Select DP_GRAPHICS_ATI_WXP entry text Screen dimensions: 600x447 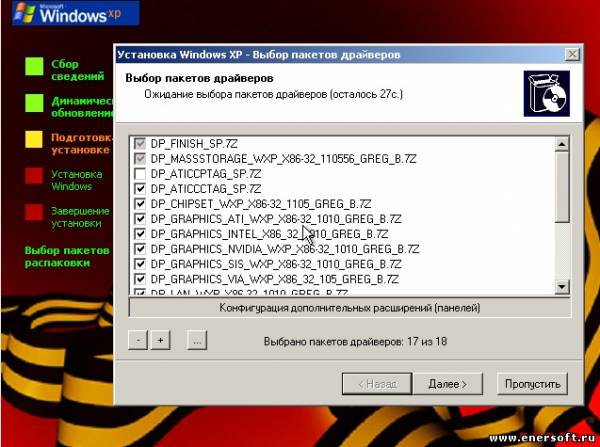(x=276, y=219)
